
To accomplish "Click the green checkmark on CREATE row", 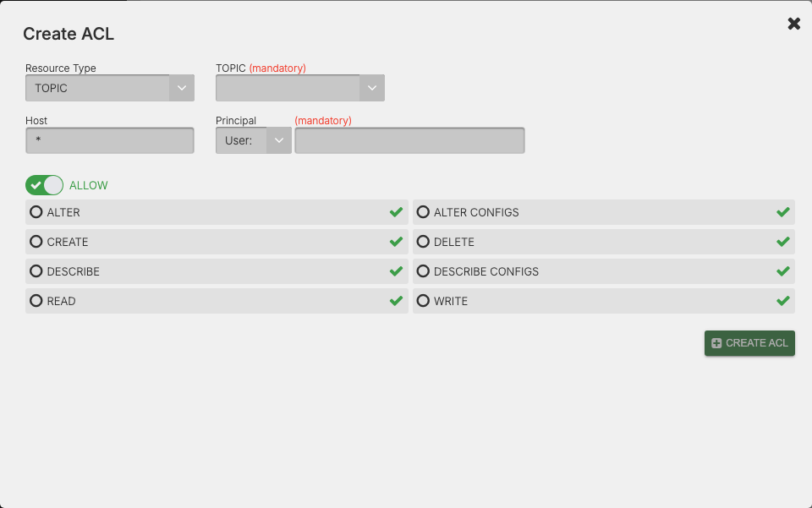I will tap(396, 242).
